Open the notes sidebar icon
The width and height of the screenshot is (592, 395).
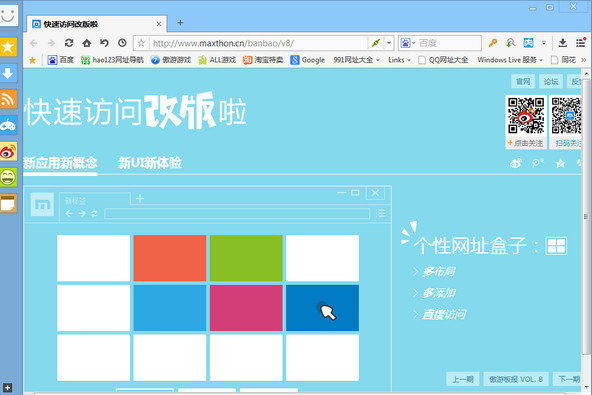tap(8, 204)
